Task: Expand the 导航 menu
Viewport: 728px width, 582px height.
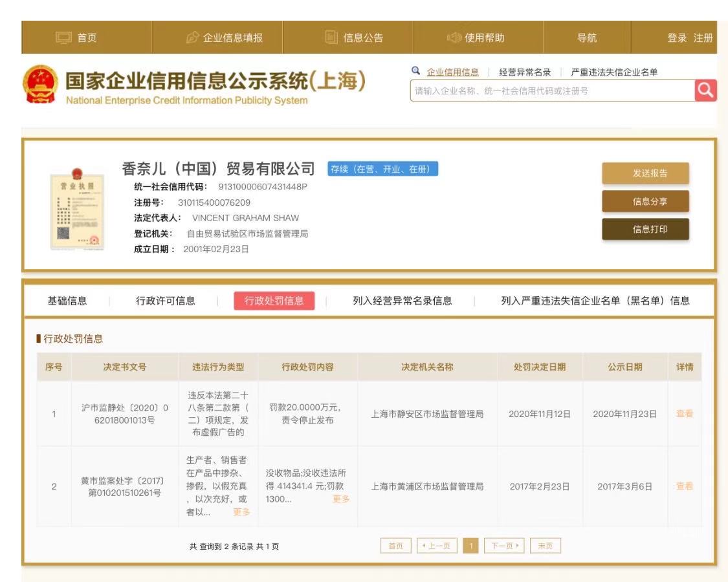Action: click(x=587, y=38)
